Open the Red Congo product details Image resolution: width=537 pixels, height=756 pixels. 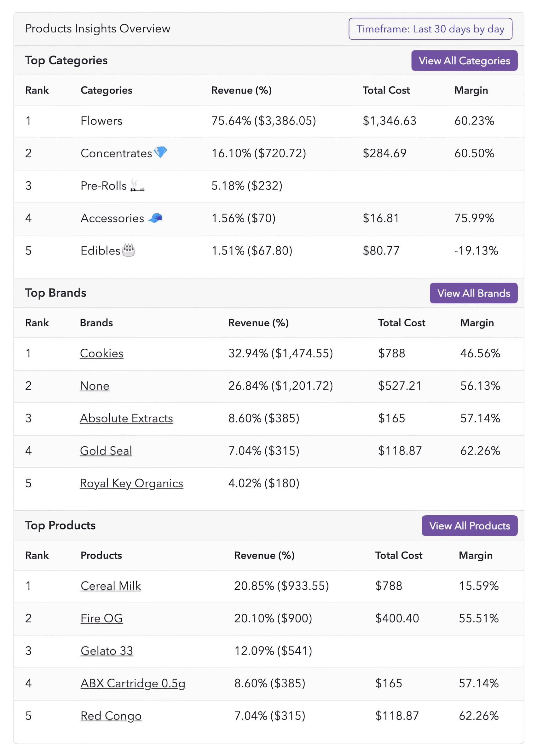coord(111,716)
